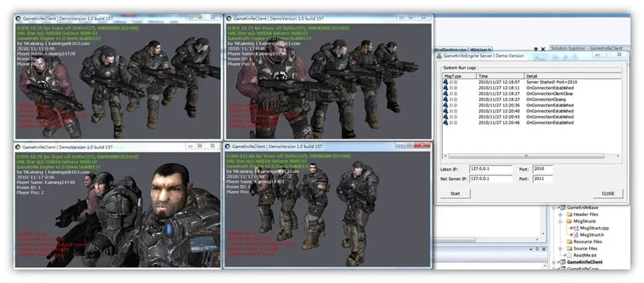This screenshot has width=644, height=283.
Task: Click 'Player Name: Kaiming14748' overlay text
Action: [46, 182]
